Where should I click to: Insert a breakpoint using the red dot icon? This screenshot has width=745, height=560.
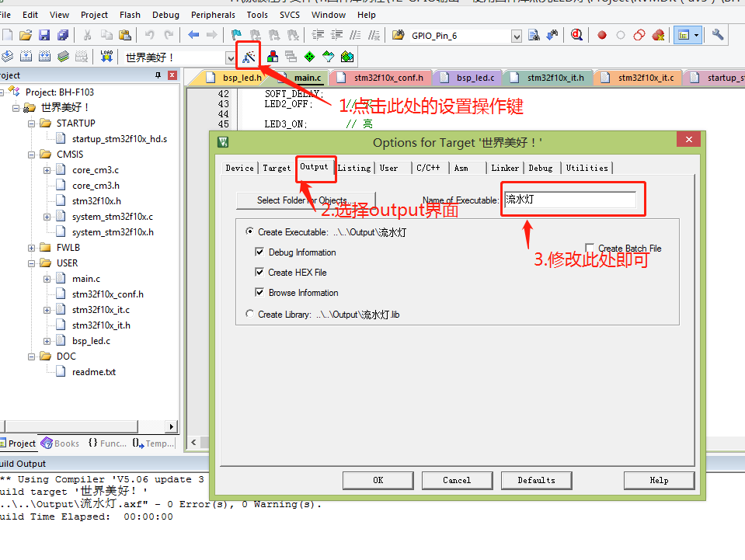(601, 35)
